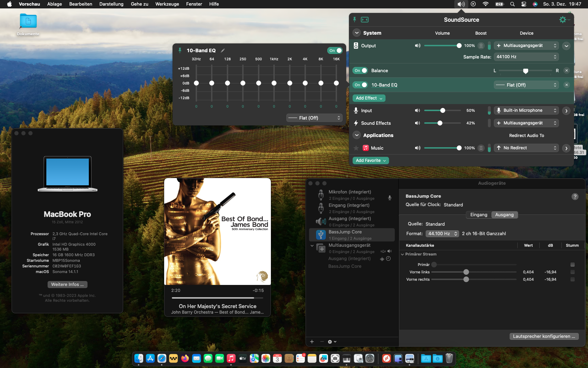Open SoundSource settings gear menu
Image resolution: width=588 pixels, height=368 pixels.
point(563,20)
